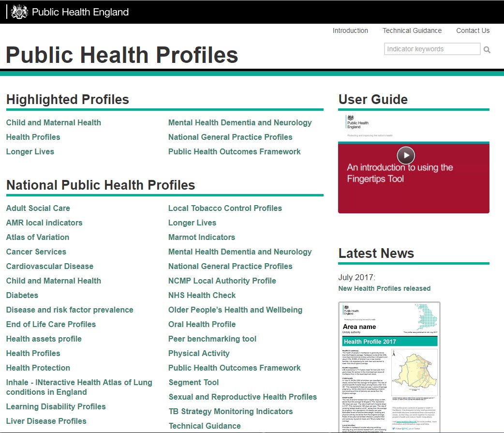The height and width of the screenshot is (433, 504).
Task: Go to Contact Us page
Action: point(473,30)
